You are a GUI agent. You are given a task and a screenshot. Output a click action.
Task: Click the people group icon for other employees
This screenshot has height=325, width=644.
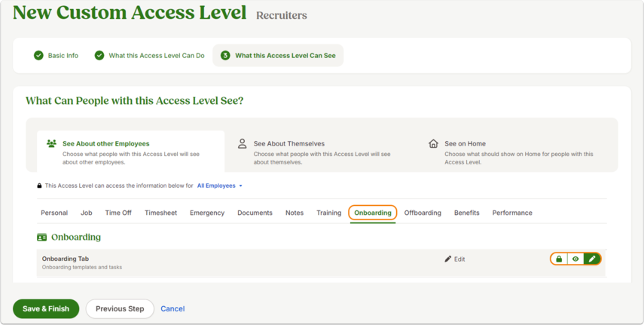pos(51,143)
